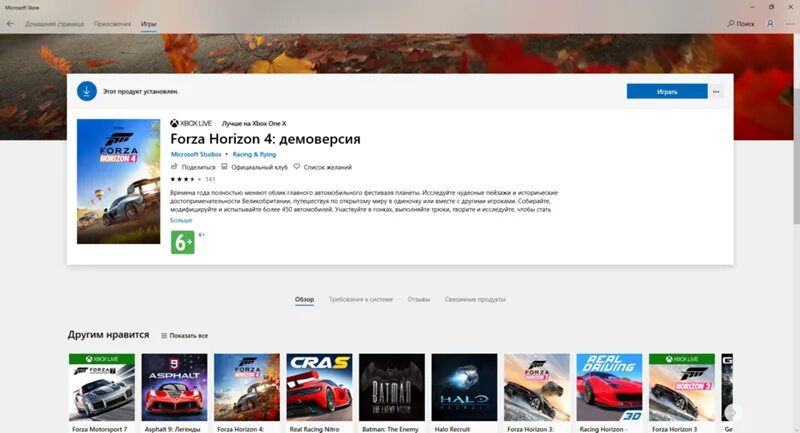The height and width of the screenshot is (433, 800).
Task: Switch to Домашняя страница tab
Action: click(x=54, y=24)
